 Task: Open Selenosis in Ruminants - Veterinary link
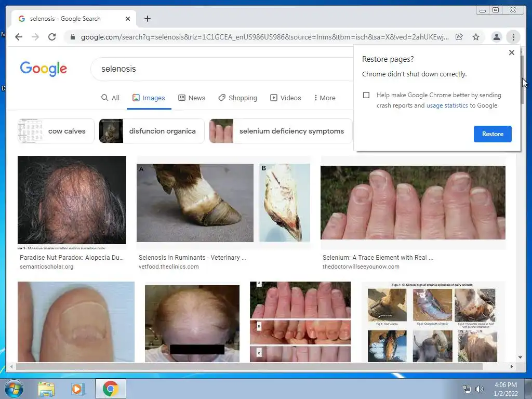192,258
